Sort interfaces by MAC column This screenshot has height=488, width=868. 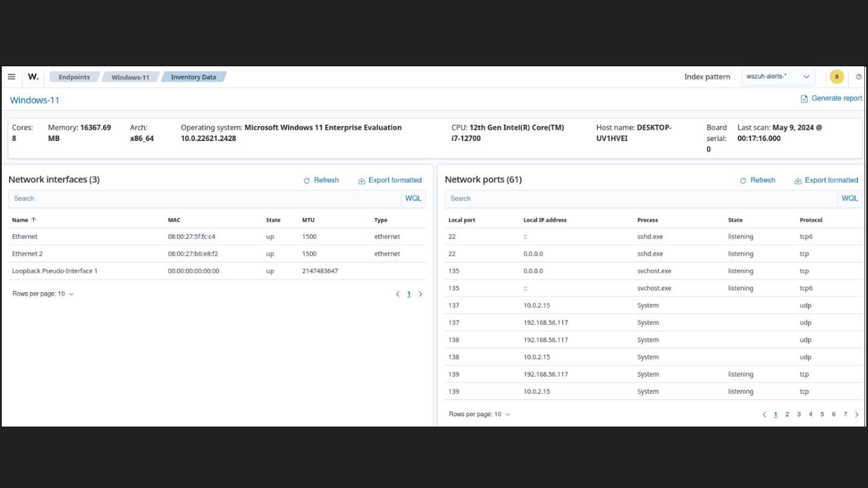pyautogui.click(x=174, y=220)
